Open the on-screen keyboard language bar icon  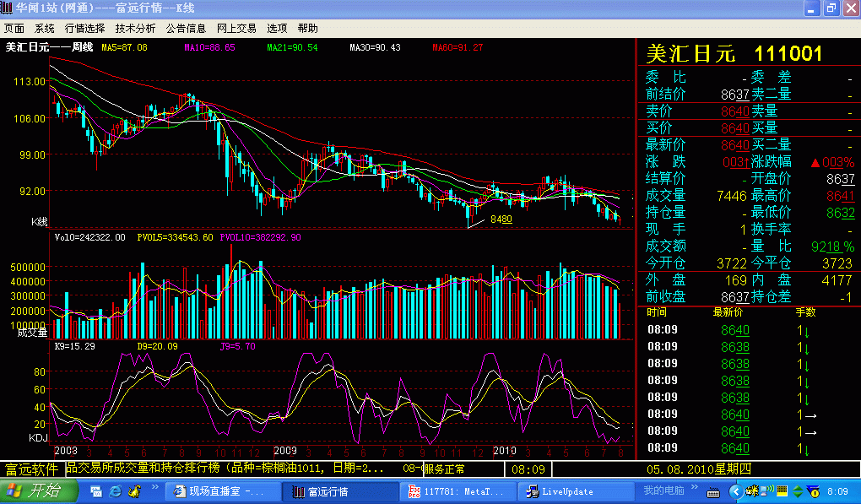713,492
